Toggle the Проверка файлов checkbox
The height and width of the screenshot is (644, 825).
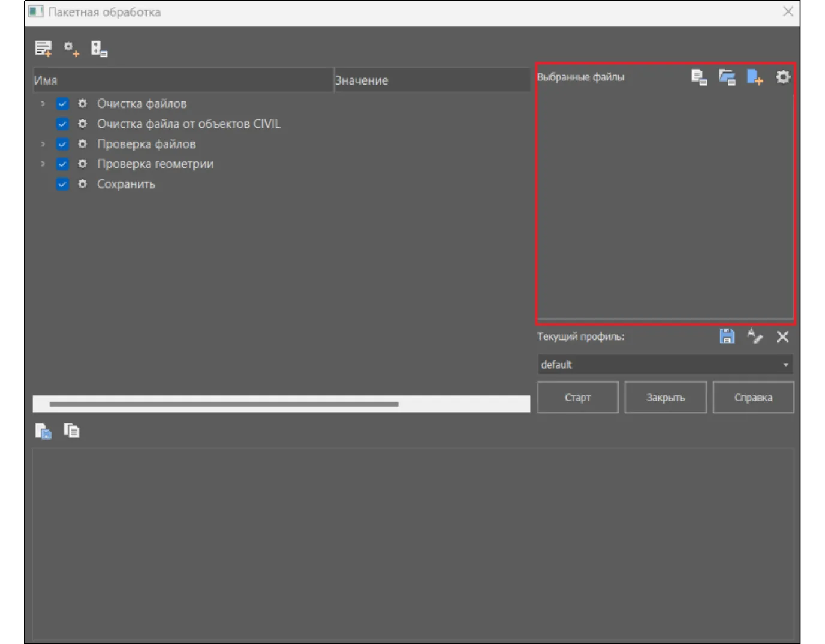pos(62,144)
